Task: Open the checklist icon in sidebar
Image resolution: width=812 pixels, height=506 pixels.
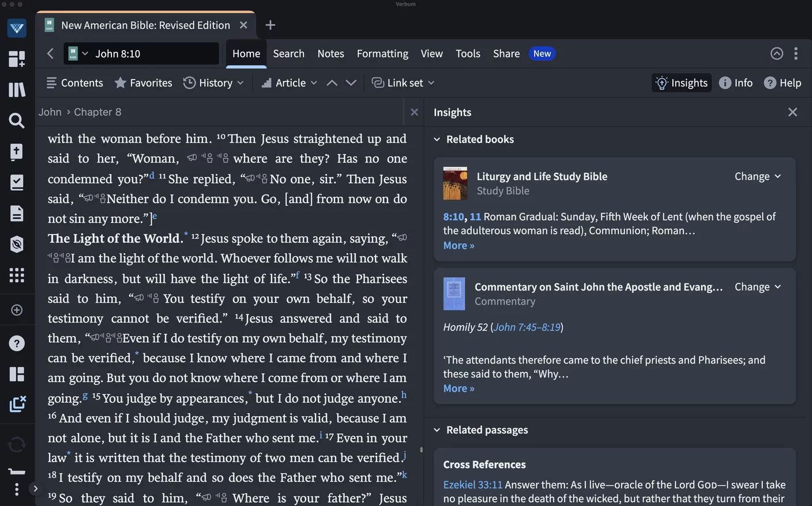Action: point(17,183)
